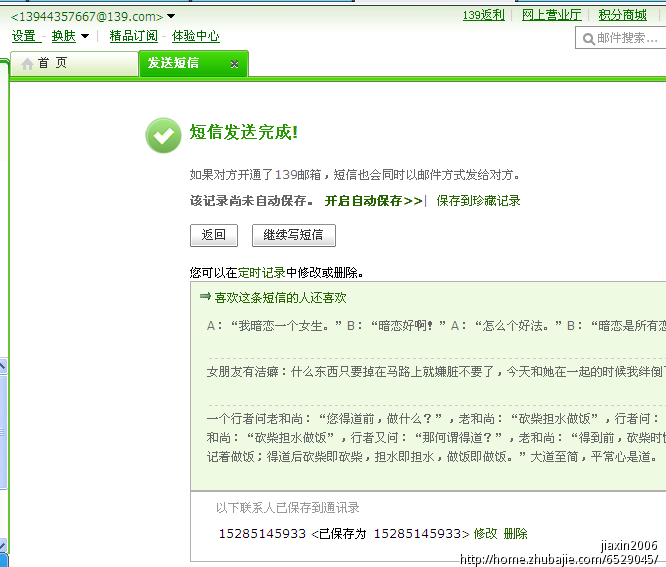Click 开启自动保存>> link
This screenshot has width=666, height=567.
coord(373,200)
